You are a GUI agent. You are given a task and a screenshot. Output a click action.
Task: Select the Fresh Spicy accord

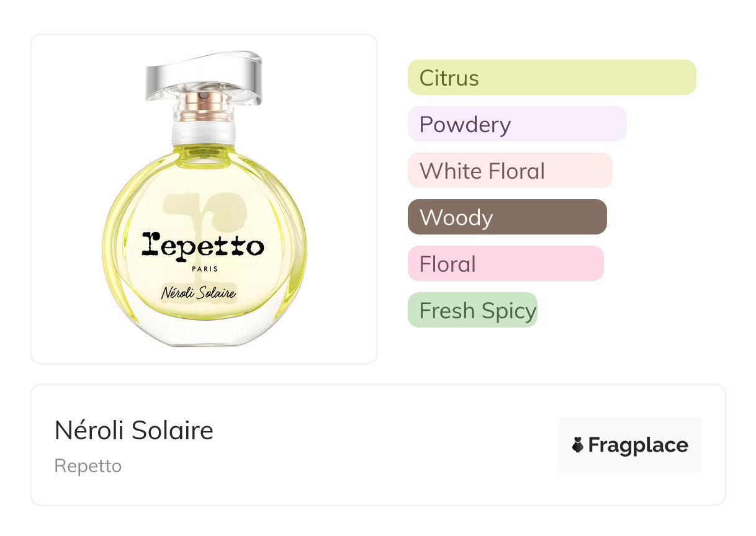472,310
